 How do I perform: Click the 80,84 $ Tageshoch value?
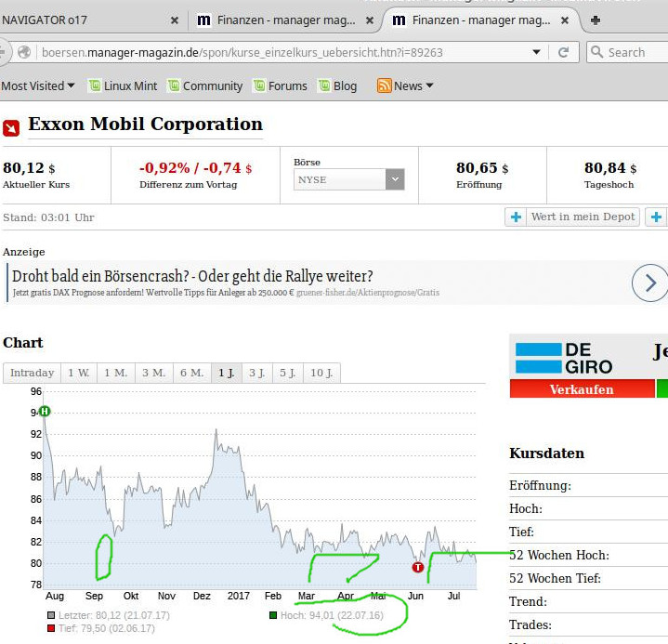pos(610,168)
